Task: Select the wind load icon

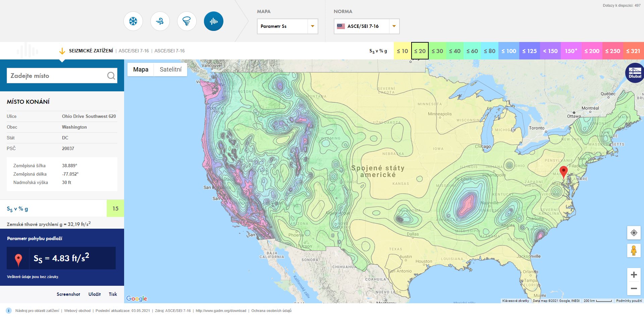Action: 160,21
